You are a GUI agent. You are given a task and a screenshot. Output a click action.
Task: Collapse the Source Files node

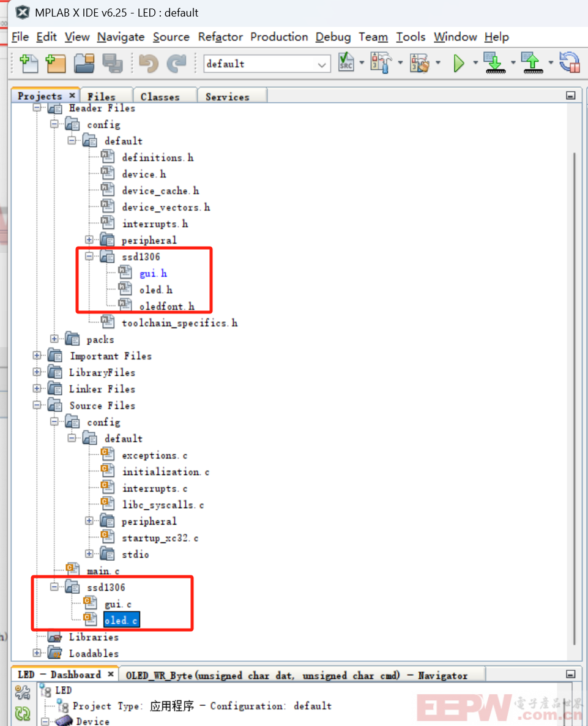tap(37, 405)
